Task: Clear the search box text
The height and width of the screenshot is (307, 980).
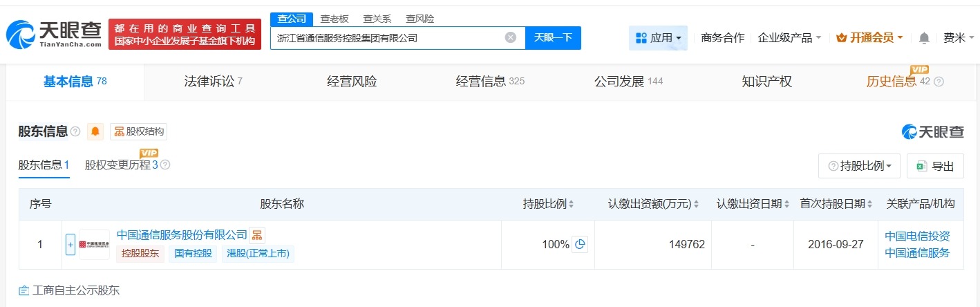Action: pyautogui.click(x=511, y=37)
